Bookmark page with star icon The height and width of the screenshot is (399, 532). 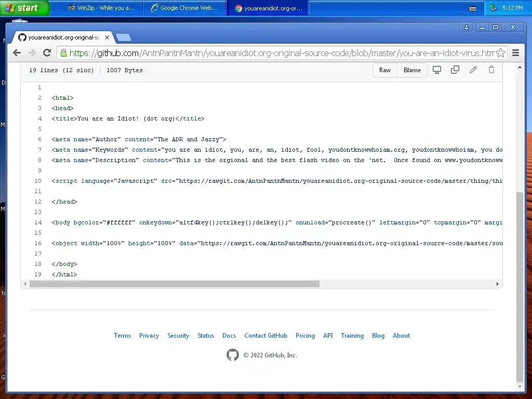(500, 52)
